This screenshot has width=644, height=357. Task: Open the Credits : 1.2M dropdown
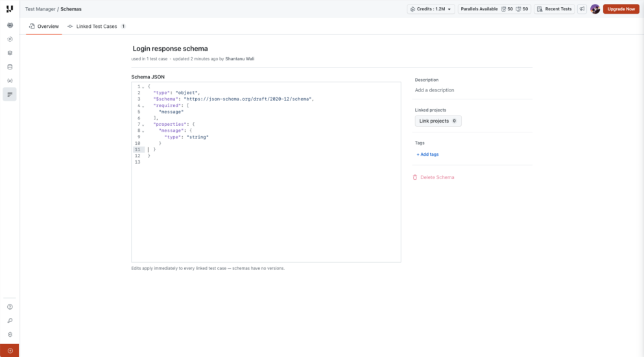point(431,9)
